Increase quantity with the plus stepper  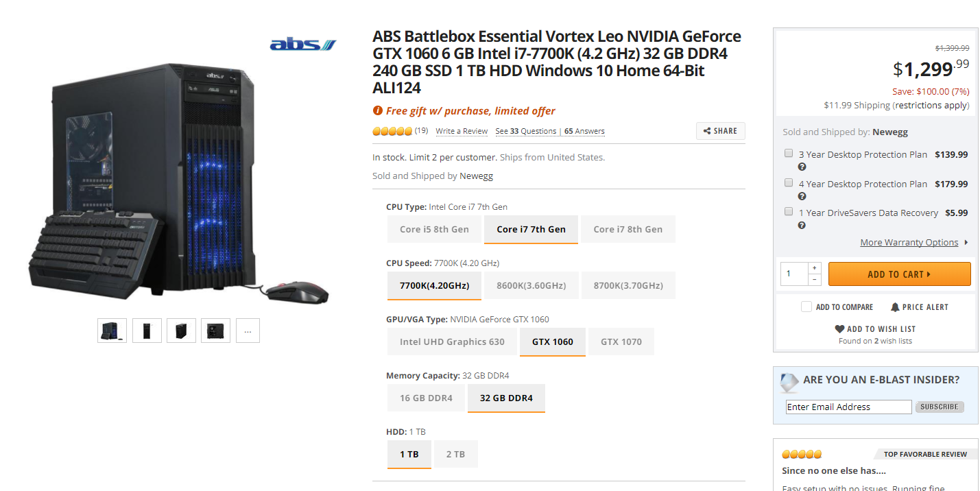(814, 268)
